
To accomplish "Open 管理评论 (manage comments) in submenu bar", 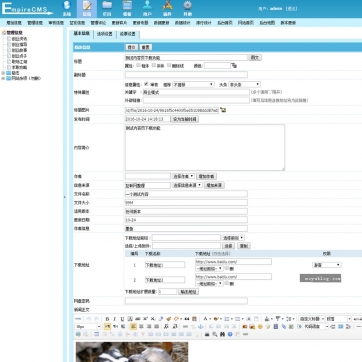I will click(x=98, y=23).
